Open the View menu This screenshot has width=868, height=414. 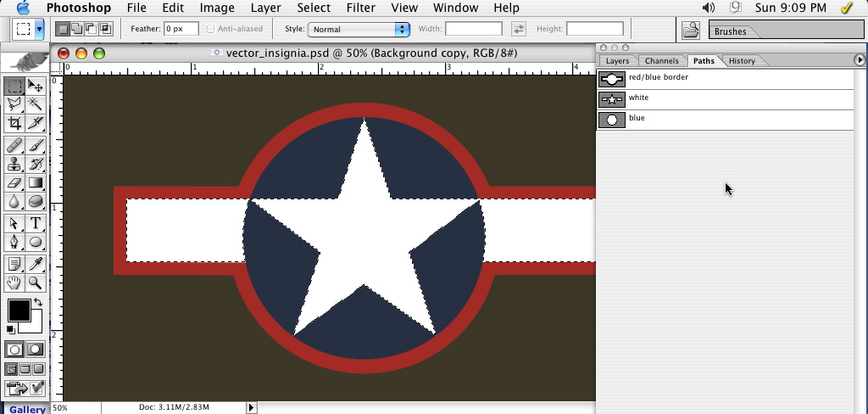(404, 8)
